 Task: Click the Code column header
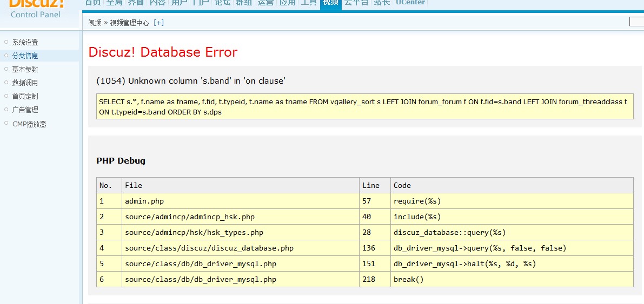tap(512, 185)
